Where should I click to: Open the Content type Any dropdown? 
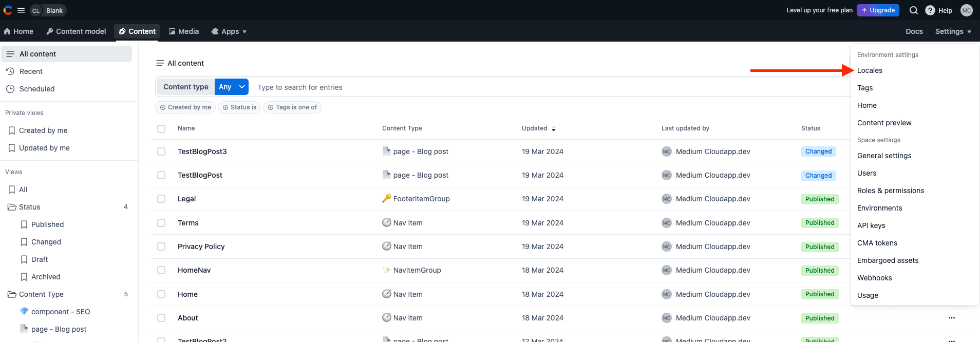[231, 87]
